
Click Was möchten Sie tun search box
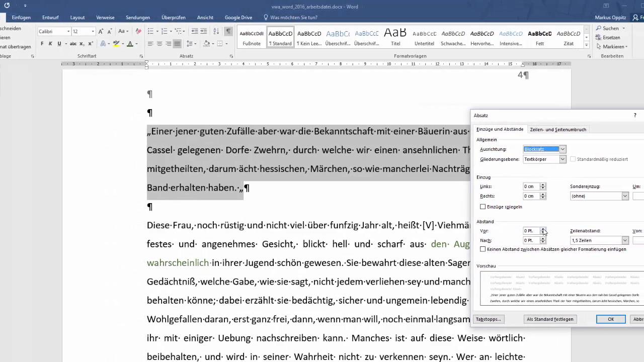click(293, 18)
